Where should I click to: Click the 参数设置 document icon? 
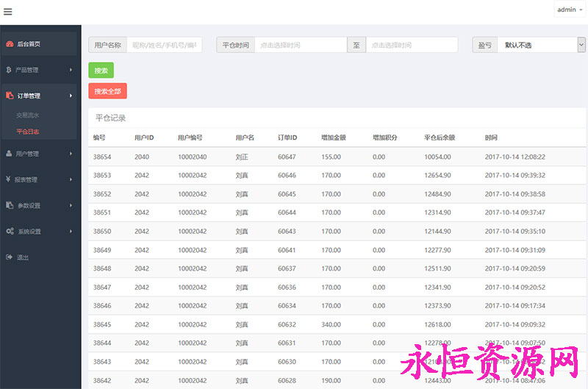10,205
